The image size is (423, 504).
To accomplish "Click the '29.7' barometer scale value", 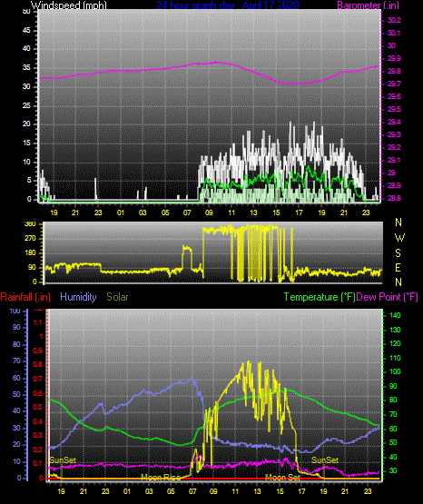I will point(394,84).
